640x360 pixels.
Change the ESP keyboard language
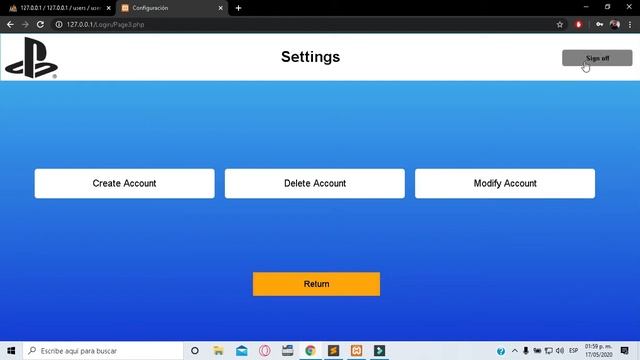pyautogui.click(x=573, y=351)
